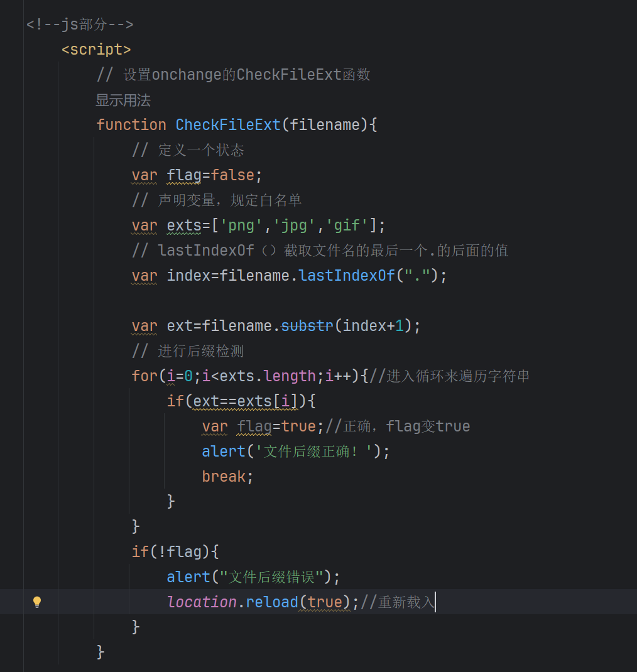The image size is (637, 672).
Task: Click the alert('文件后缀正确！') call
Action: click(x=295, y=452)
